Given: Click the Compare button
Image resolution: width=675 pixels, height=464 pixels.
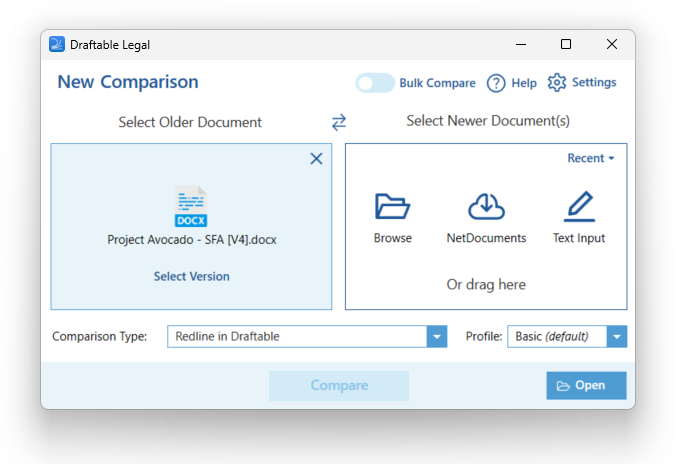Looking at the screenshot, I should (x=339, y=386).
